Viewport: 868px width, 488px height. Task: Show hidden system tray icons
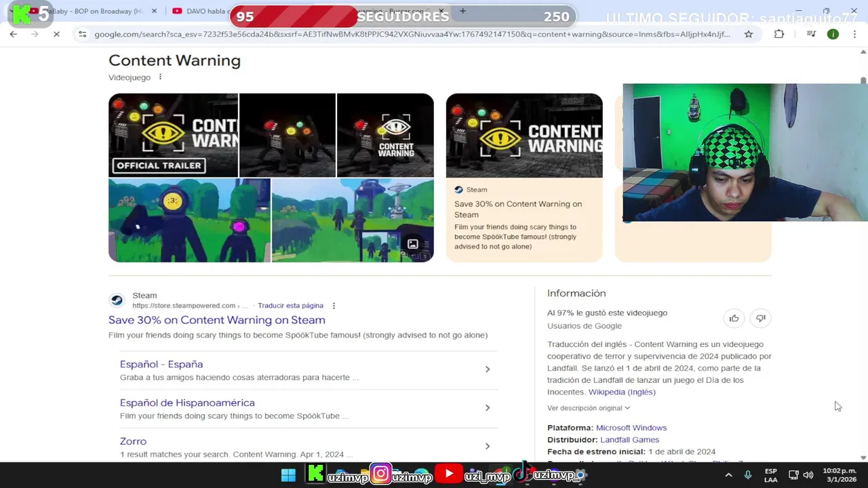[728, 475]
